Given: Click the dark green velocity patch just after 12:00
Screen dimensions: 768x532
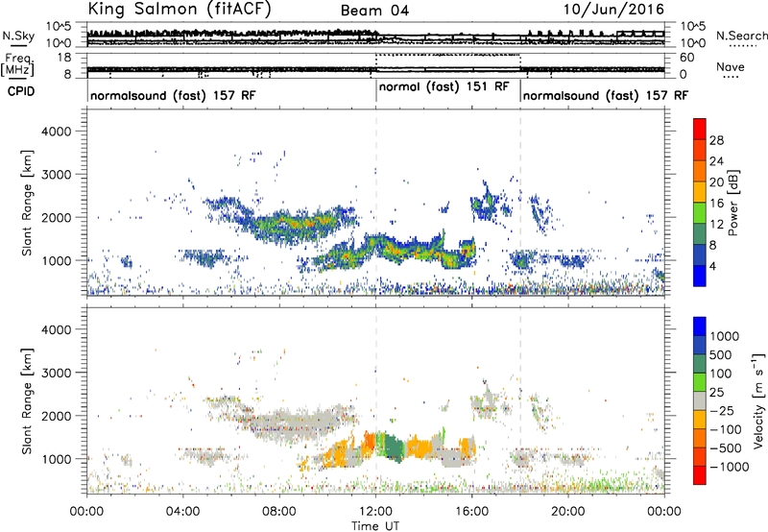Looking at the screenshot, I should point(393,448).
